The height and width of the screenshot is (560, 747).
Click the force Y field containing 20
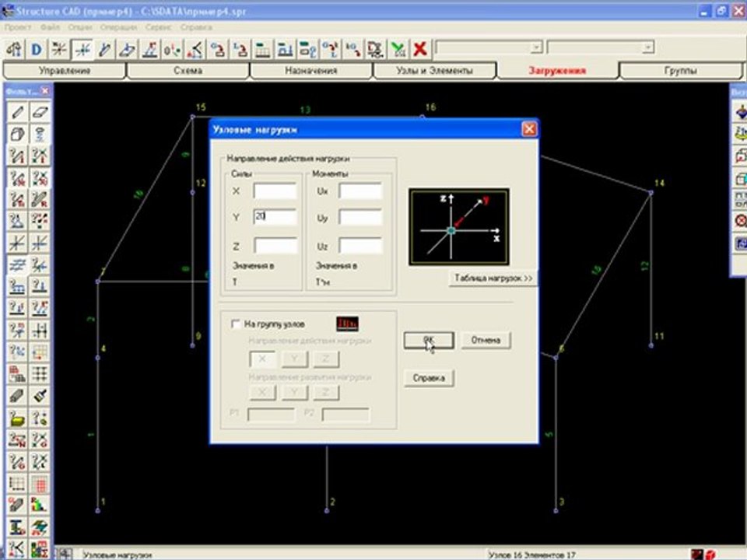click(275, 217)
